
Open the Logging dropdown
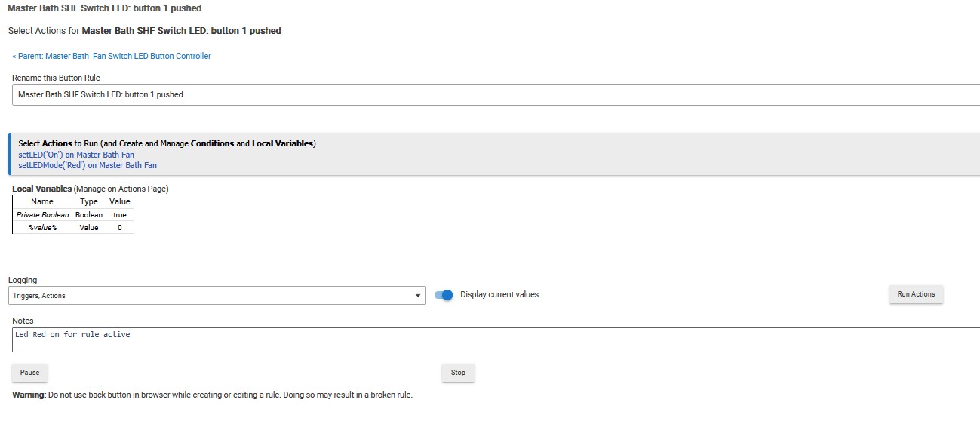217,296
